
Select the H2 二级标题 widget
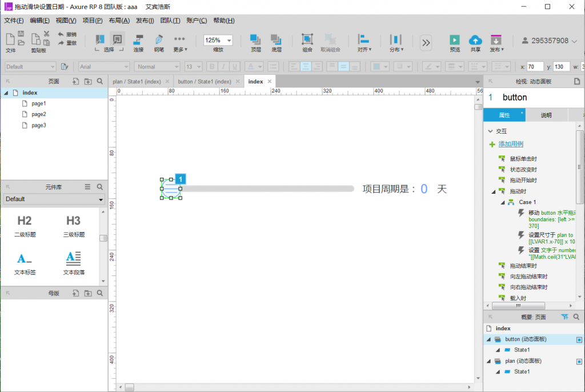[x=25, y=226]
